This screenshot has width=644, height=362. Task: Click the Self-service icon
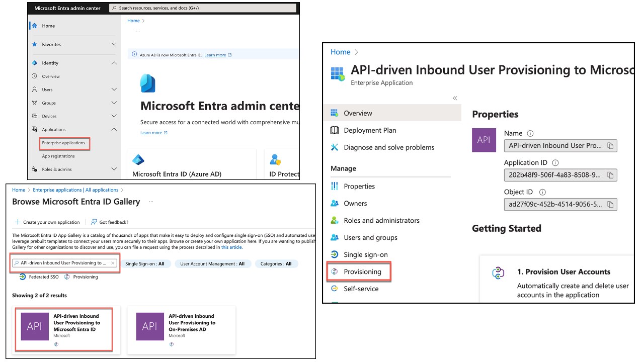click(x=335, y=289)
